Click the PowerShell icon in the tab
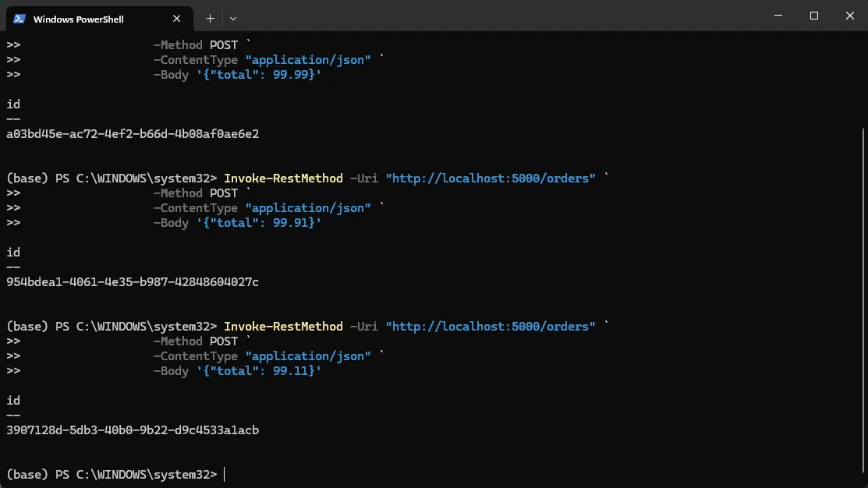 [19, 19]
